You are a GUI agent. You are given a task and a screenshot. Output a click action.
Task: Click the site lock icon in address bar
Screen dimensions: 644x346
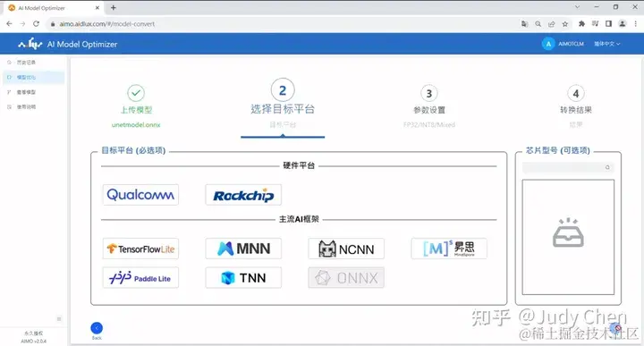click(53, 24)
